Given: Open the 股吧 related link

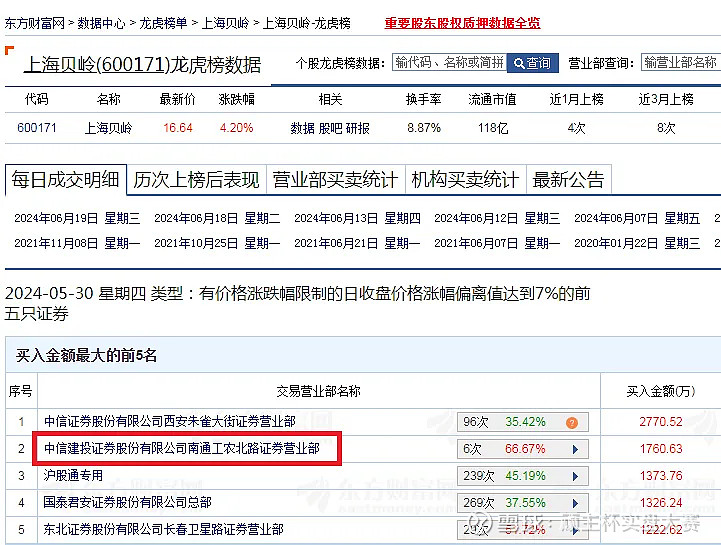Looking at the screenshot, I should [330, 128].
